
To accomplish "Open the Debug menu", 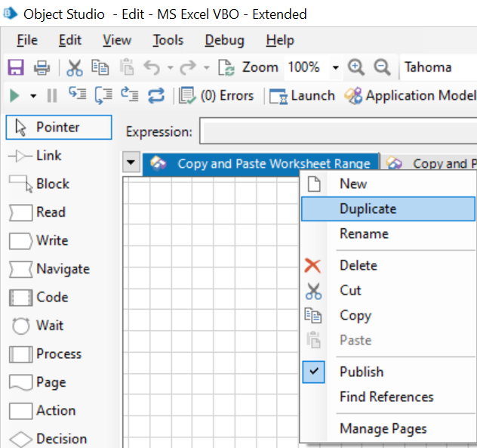I will [x=224, y=40].
